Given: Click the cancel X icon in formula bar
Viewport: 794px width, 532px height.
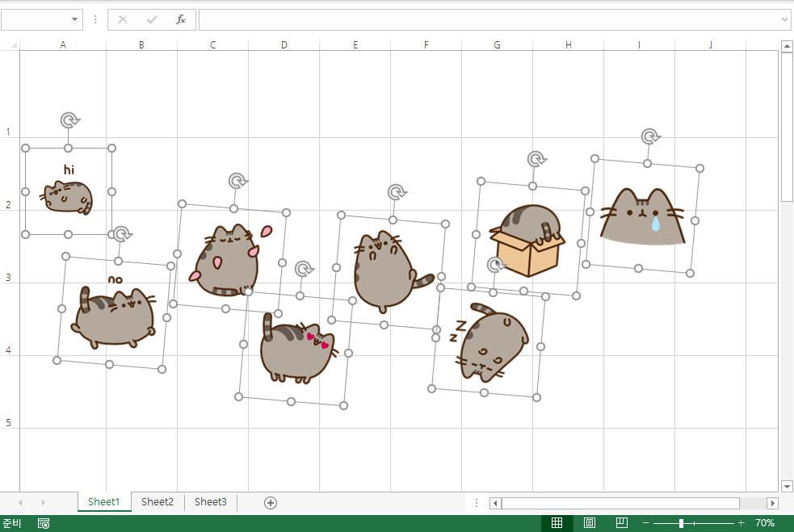Looking at the screenshot, I should coord(123,19).
